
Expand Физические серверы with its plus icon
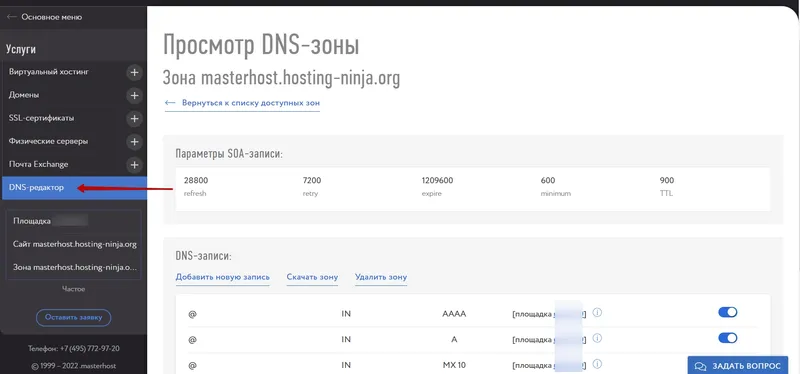[134, 141]
